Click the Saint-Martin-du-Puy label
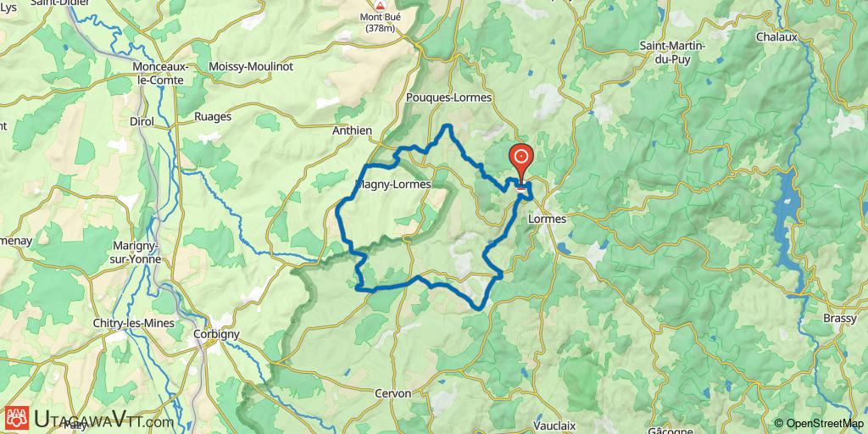The image size is (868, 434). click(x=672, y=53)
